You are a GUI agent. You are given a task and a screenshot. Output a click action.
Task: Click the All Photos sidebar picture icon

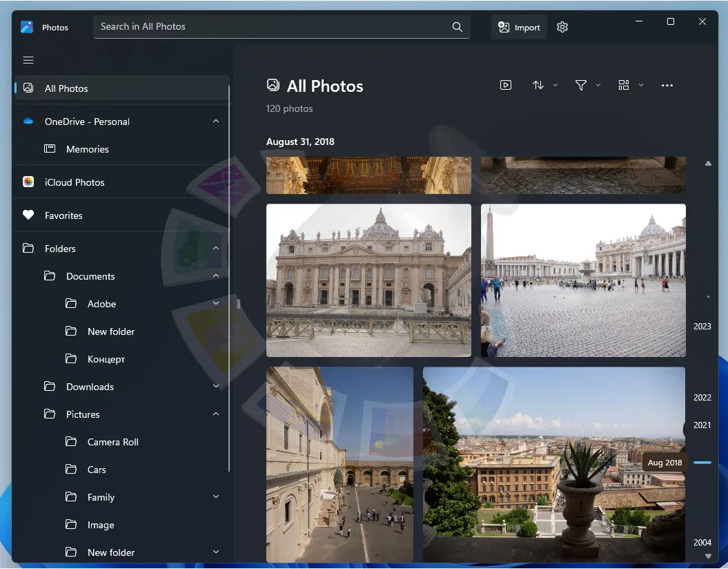pyautogui.click(x=28, y=88)
